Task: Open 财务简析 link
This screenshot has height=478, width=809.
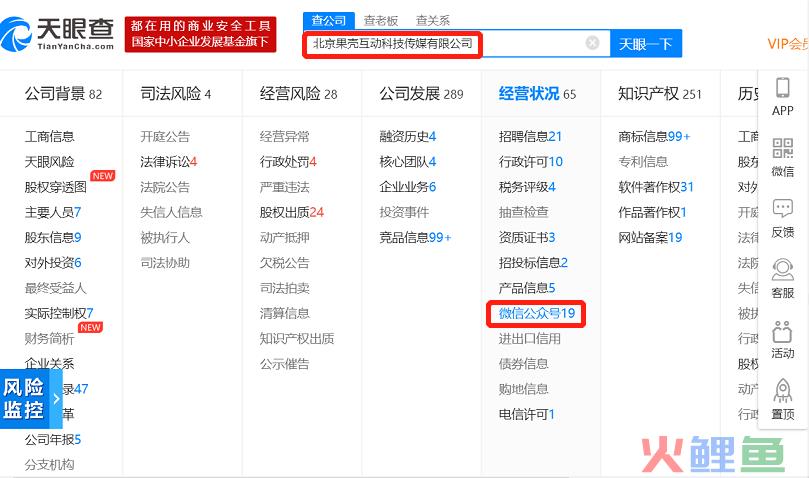Action: [x=50, y=339]
